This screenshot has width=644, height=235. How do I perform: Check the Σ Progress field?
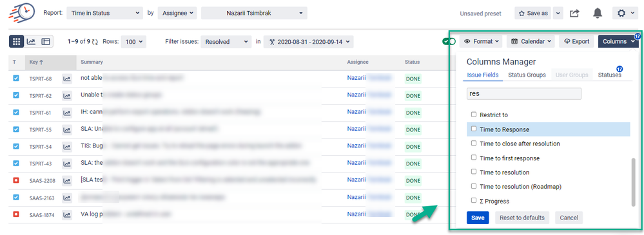(x=474, y=200)
